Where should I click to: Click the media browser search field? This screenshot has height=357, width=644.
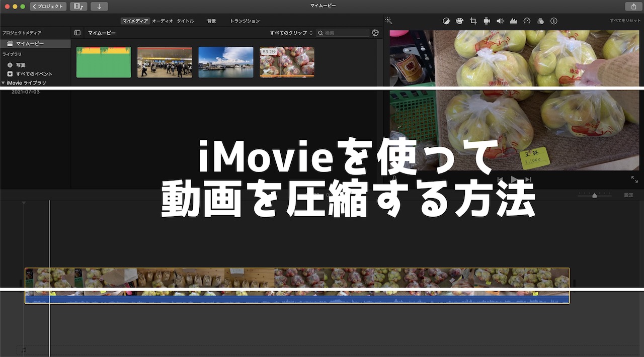click(343, 33)
